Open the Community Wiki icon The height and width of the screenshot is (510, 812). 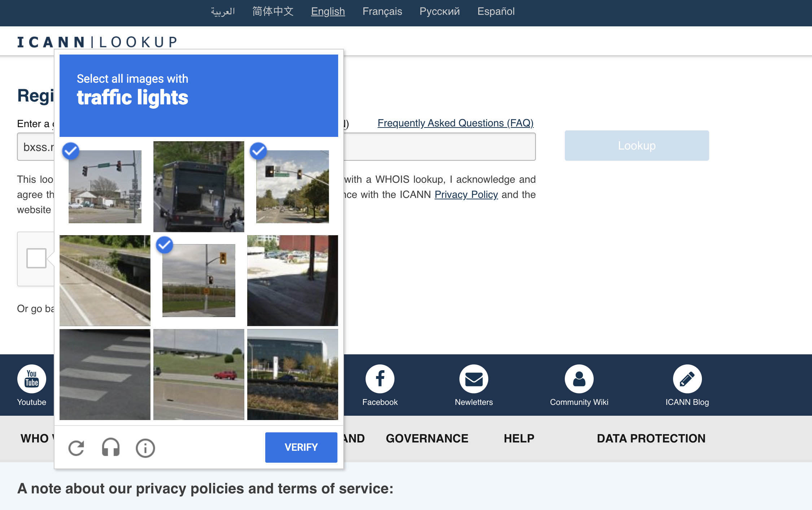click(x=579, y=379)
